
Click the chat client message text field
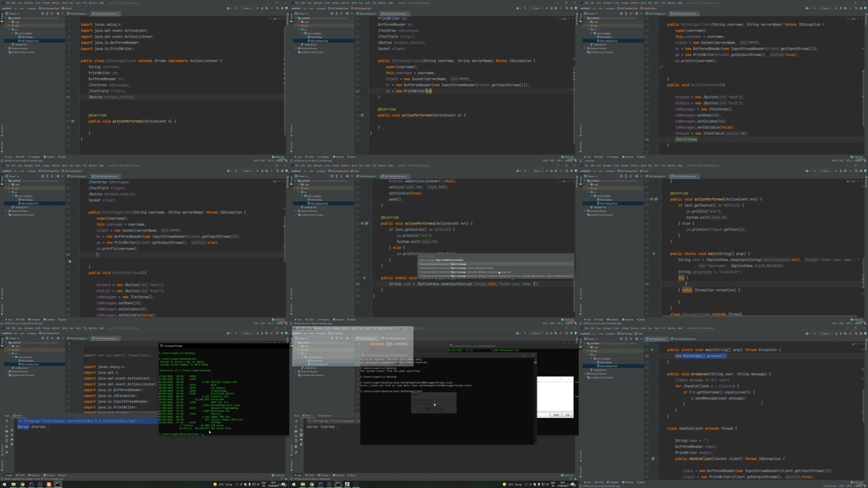[543, 415]
